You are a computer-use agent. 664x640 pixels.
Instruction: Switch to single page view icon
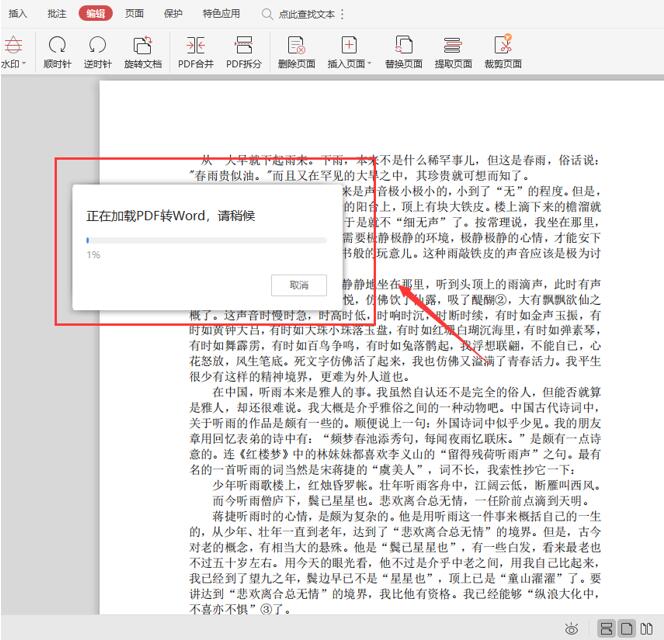click(x=626, y=629)
